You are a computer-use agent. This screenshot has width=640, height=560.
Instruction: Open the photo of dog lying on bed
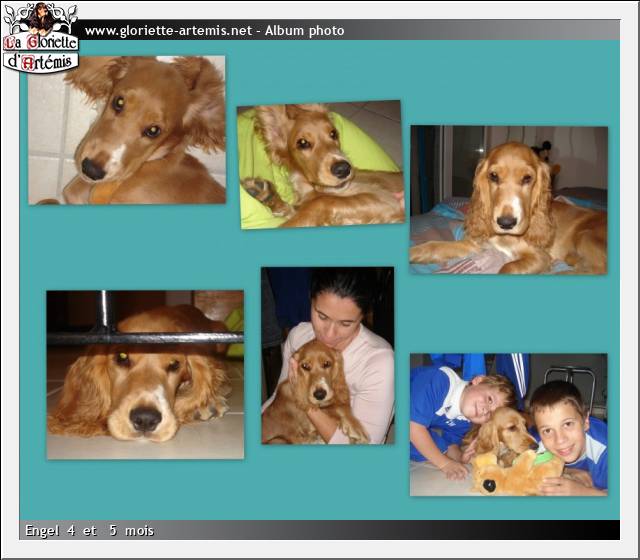click(508, 199)
